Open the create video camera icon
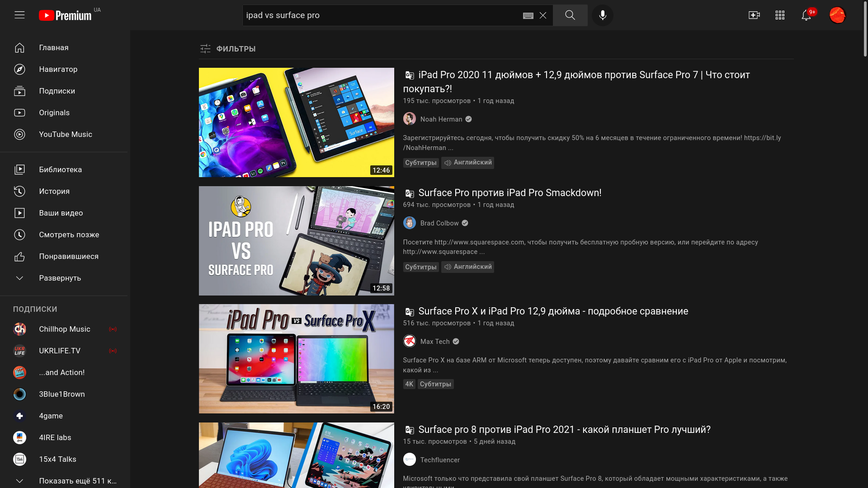 (754, 15)
